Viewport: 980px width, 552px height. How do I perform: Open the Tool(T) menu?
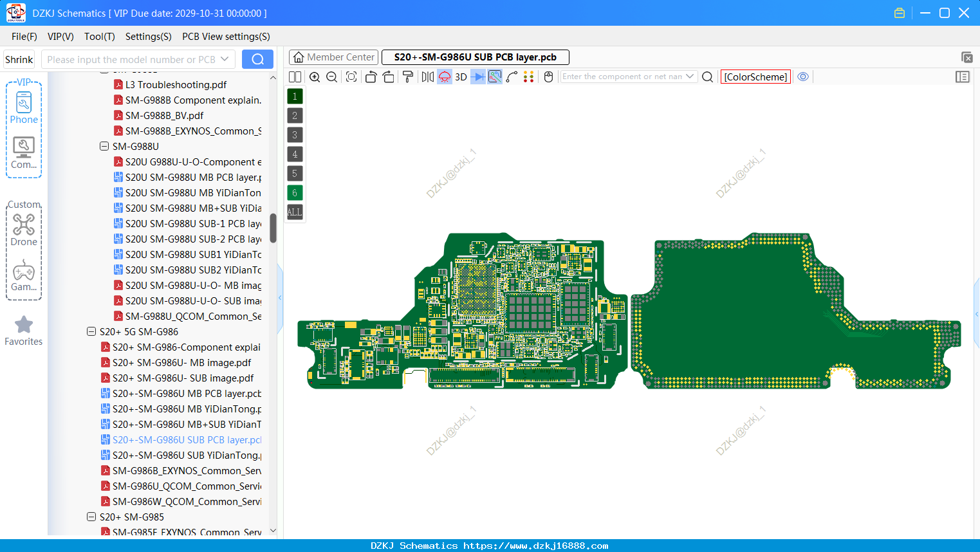(100, 37)
